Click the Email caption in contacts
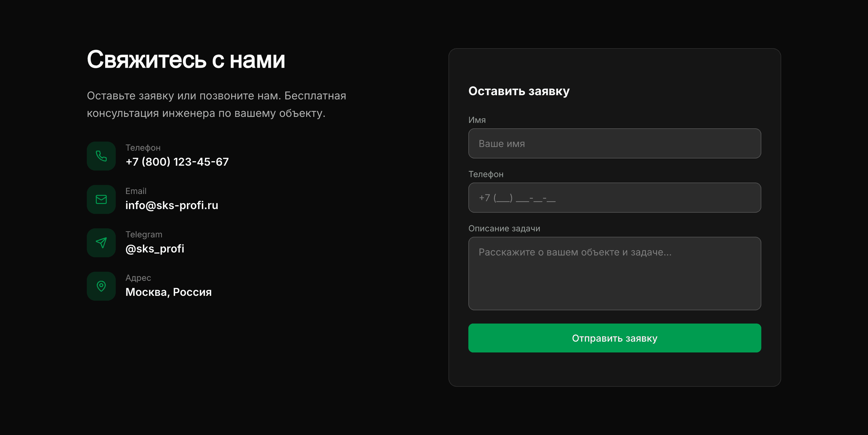868x435 pixels. pos(136,191)
